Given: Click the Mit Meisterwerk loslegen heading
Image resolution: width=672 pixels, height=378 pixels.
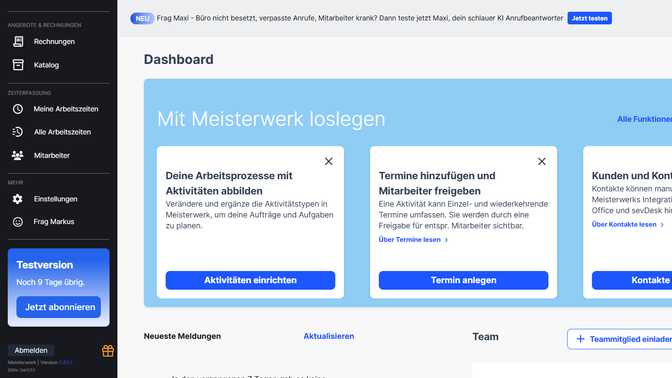Looking at the screenshot, I should pos(271,119).
